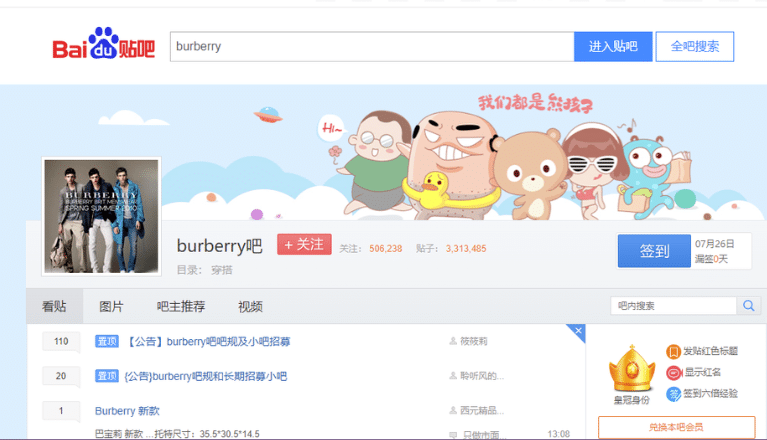This screenshot has width=767, height=440.
Task: Click the 07月26日 date text
Action: point(715,243)
